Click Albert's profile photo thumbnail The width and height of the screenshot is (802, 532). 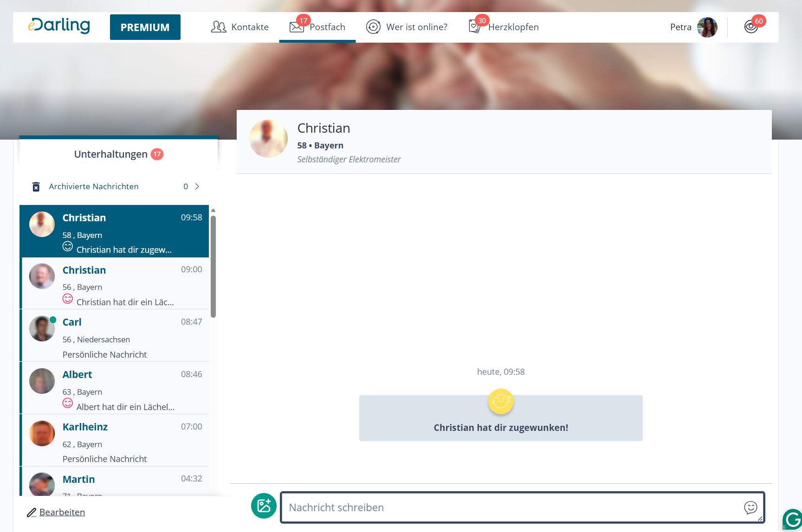(42, 381)
